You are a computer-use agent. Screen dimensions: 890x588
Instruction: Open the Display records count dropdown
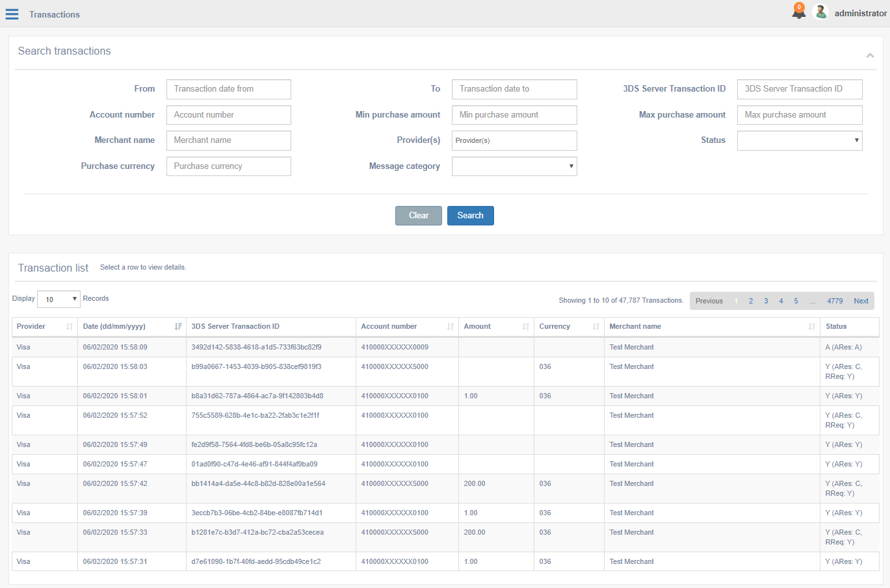point(59,299)
